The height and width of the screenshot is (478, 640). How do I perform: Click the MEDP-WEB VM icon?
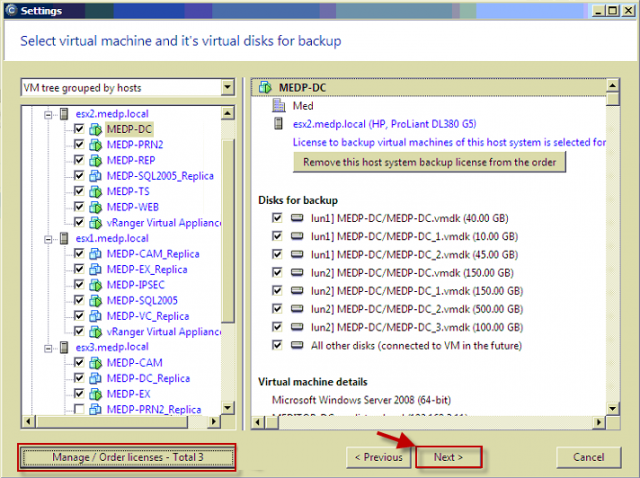click(95, 207)
